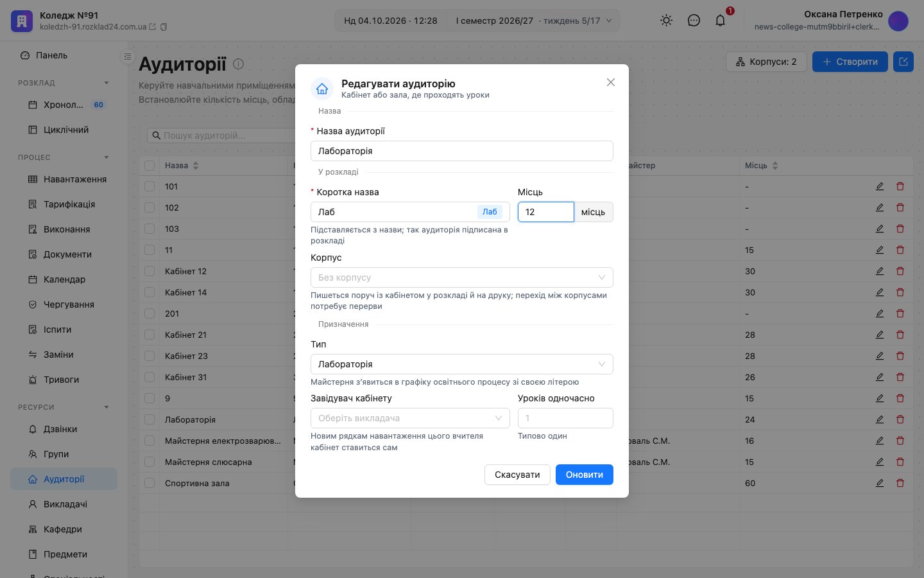The height and width of the screenshot is (578, 924).
Task: Click the Уроків одночасно input field
Action: 565,418
